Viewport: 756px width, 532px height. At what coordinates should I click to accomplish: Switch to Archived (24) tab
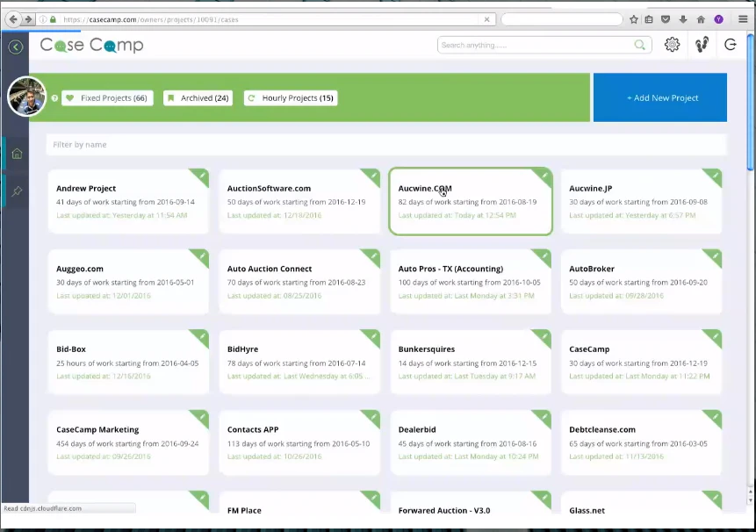tap(198, 98)
